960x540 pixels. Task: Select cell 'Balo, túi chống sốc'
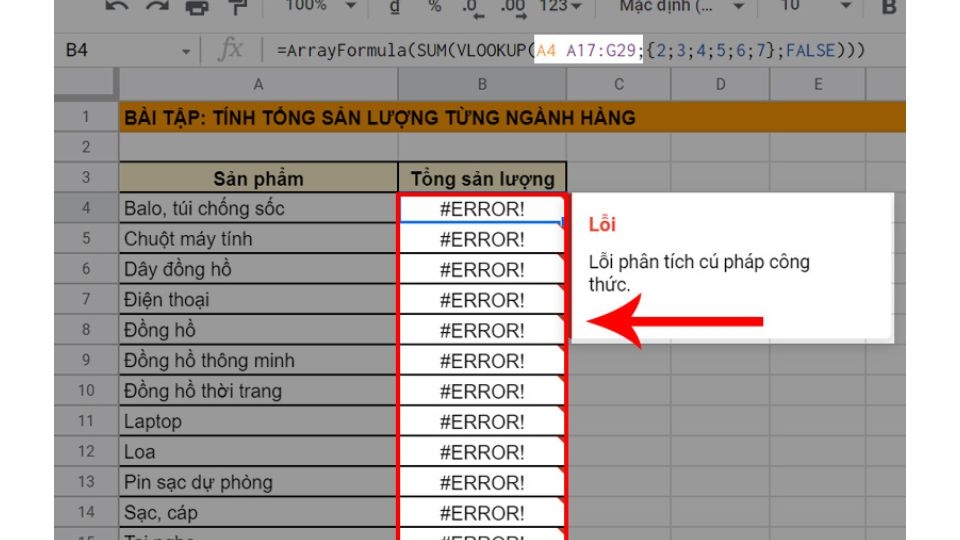coord(258,208)
